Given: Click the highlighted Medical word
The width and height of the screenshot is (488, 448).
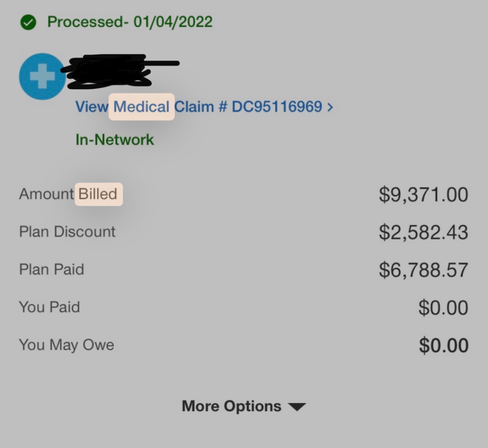Looking at the screenshot, I should (x=141, y=107).
